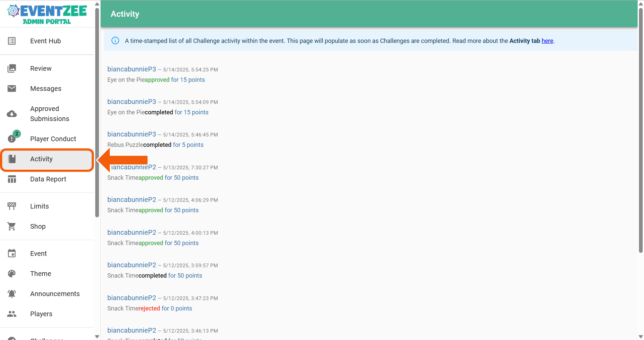The width and height of the screenshot is (644, 340).
Task: Click the sidebar scroll-down arrow
Action: (x=97, y=337)
